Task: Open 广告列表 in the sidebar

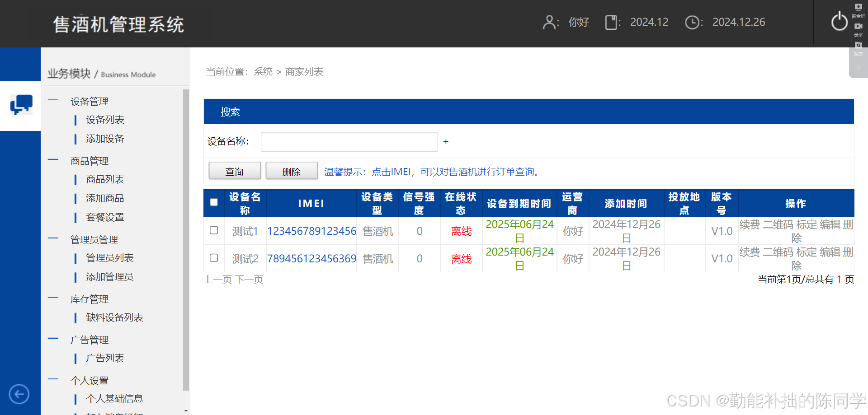Action: pos(105,358)
